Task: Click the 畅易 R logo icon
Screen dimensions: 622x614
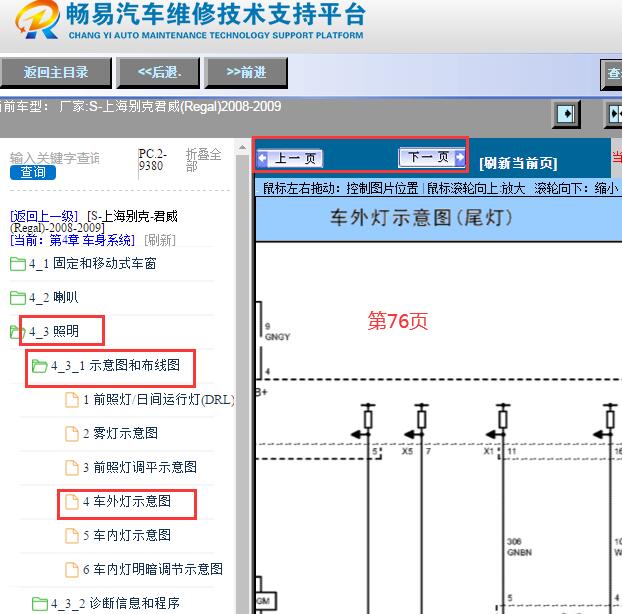Action: coord(36,19)
